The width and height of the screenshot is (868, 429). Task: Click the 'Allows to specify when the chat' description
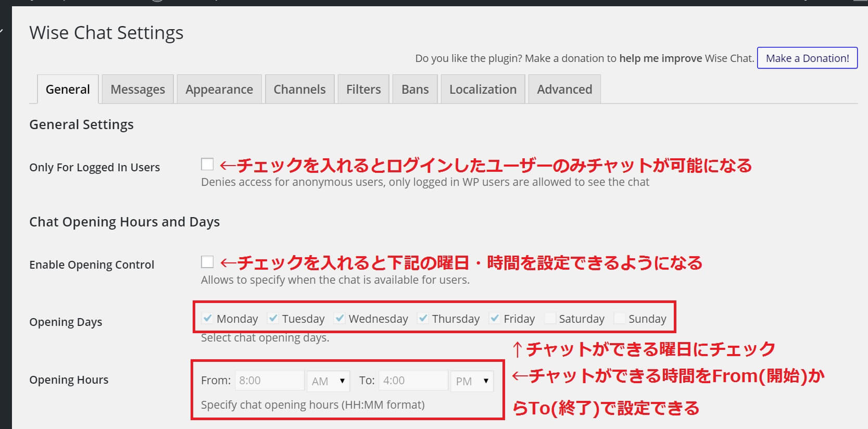pyautogui.click(x=335, y=280)
